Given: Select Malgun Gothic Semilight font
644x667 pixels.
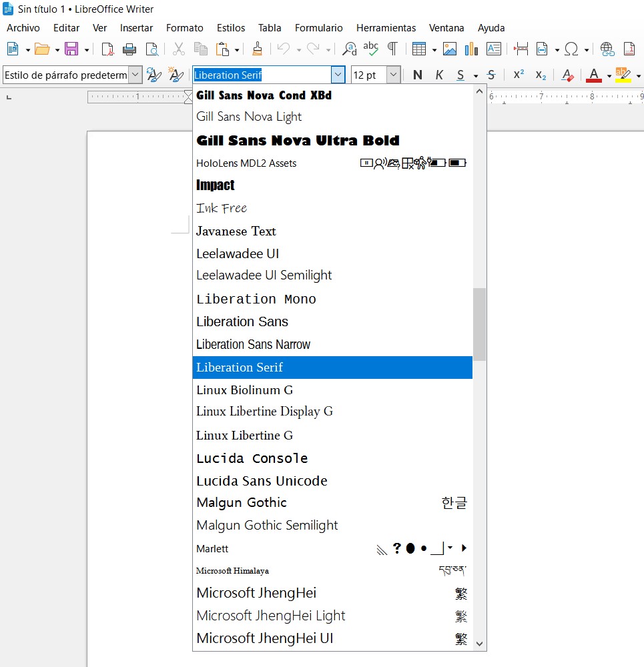Looking at the screenshot, I should (x=332, y=526).
